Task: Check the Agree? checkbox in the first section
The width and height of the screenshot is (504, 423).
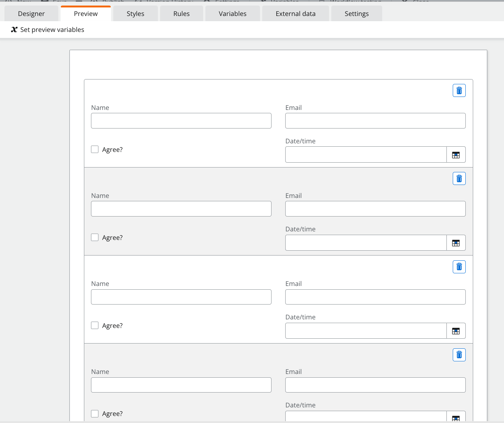Action: click(95, 149)
